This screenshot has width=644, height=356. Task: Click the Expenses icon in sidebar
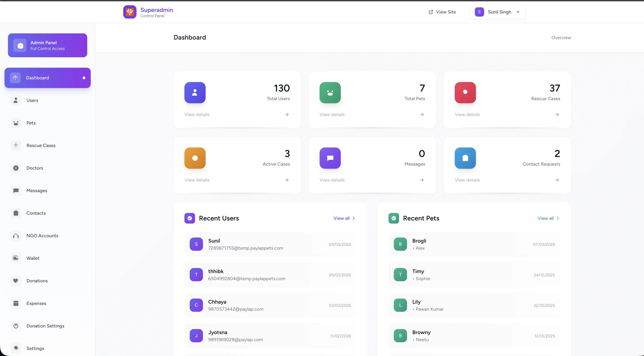coord(16,303)
